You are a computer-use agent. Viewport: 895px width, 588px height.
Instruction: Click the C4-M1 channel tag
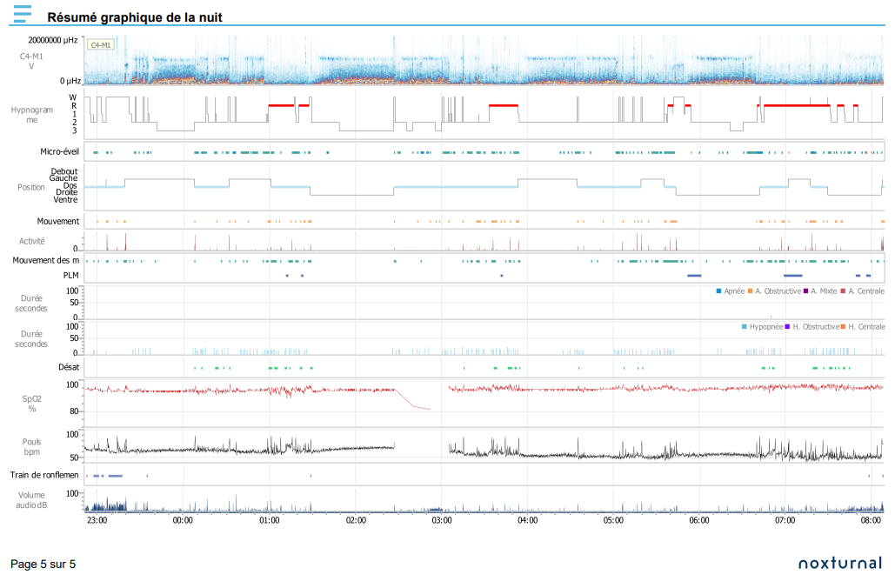click(101, 44)
